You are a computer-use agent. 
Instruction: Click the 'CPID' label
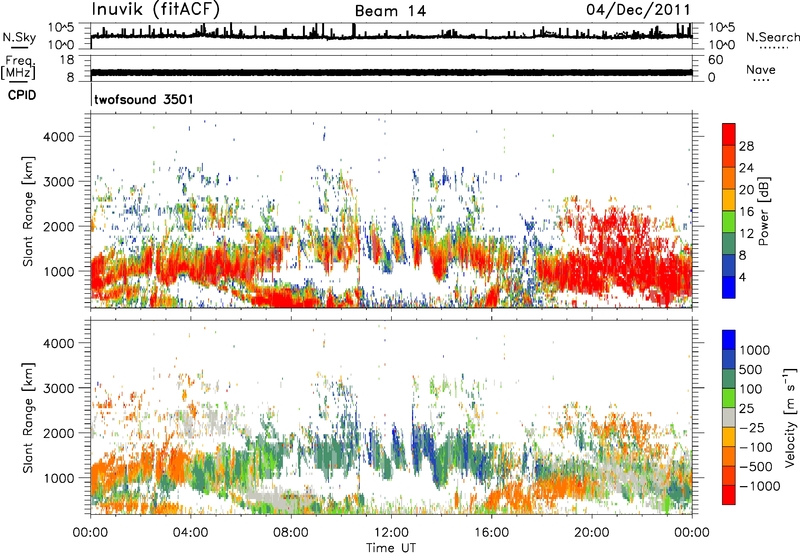tap(22, 95)
